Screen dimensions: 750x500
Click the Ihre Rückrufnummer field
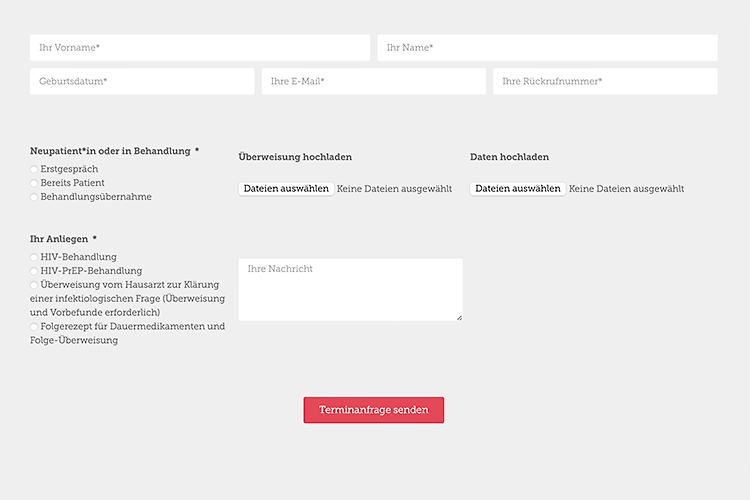click(605, 82)
